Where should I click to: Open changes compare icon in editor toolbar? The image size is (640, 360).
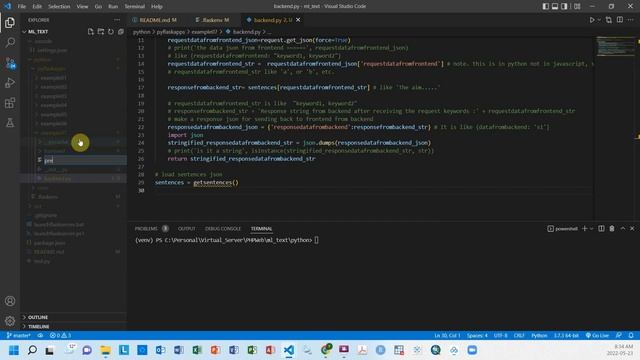[609, 20]
